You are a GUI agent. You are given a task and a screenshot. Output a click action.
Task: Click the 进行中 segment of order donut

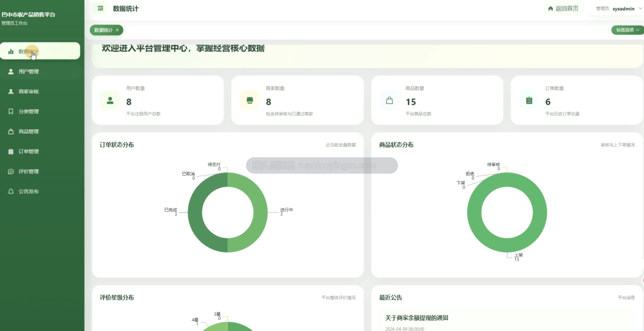260,212
